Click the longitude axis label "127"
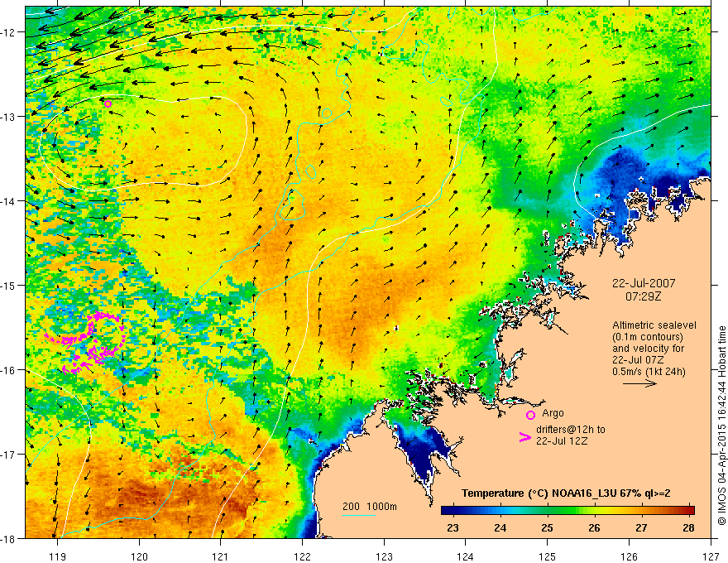The image size is (728, 563). [711, 557]
